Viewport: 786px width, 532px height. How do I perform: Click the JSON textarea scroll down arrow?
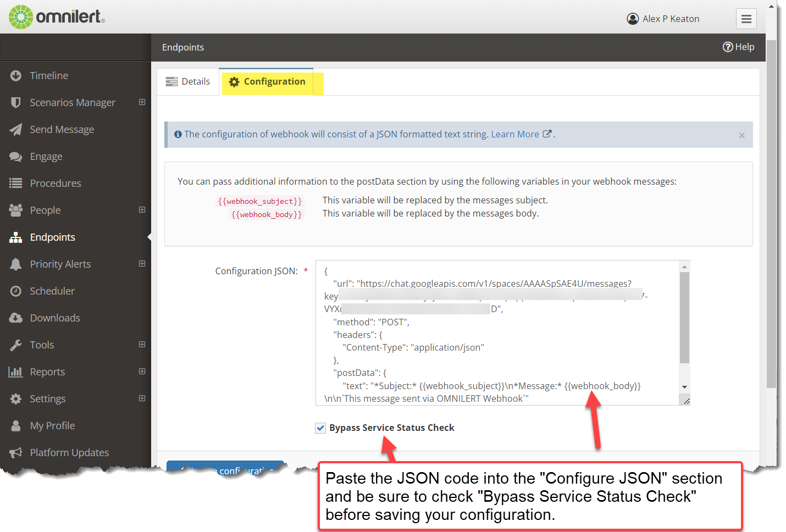tap(684, 387)
